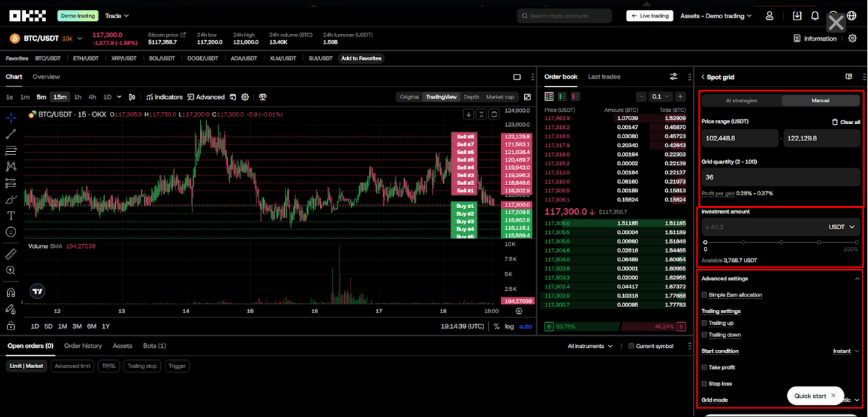
Task: Click the Live trading button
Action: (650, 16)
